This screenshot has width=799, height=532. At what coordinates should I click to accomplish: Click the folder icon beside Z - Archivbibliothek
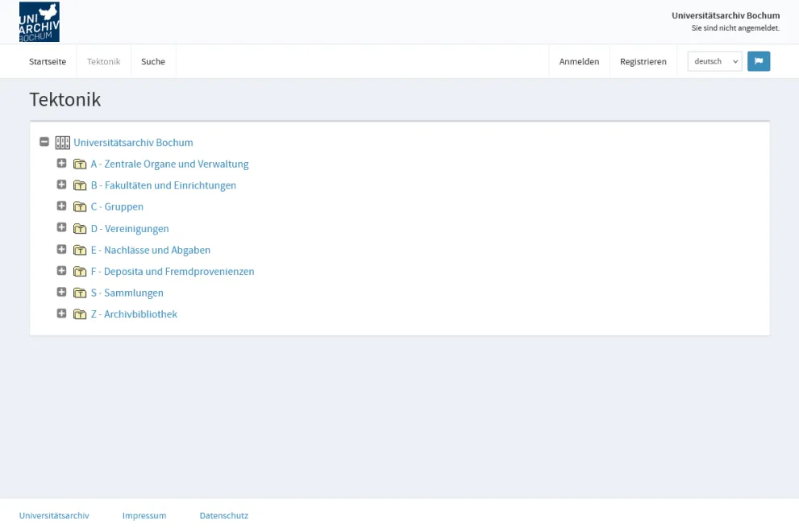[80, 314]
